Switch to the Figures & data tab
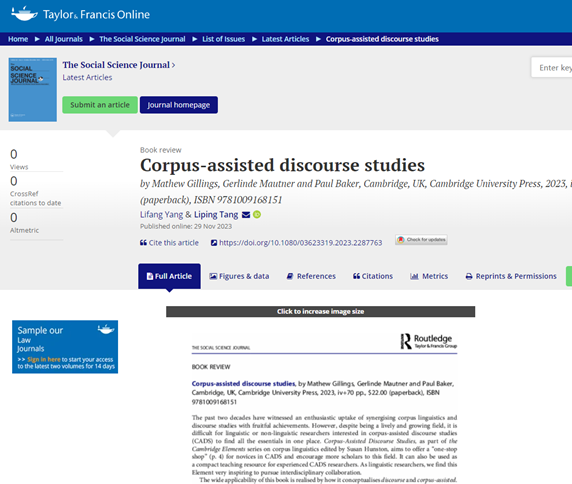 tap(239, 276)
